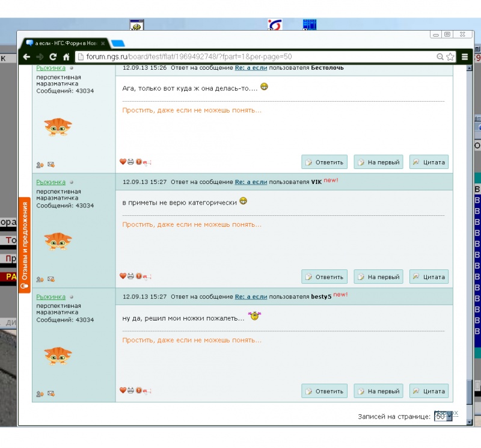Click the blue columns desktop icon above the browser
The image size is (481, 448).
coord(310,25)
